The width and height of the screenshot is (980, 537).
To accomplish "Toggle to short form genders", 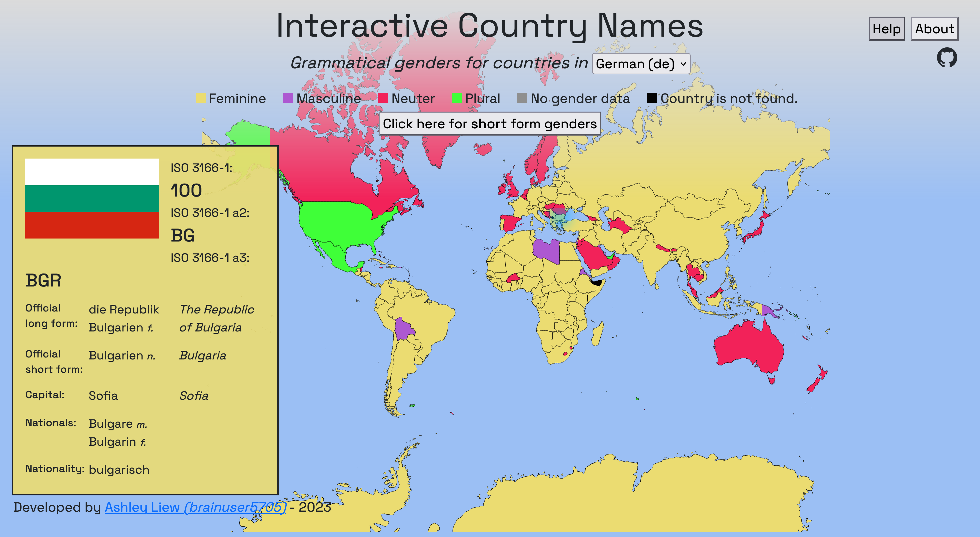I will pyautogui.click(x=489, y=124).
